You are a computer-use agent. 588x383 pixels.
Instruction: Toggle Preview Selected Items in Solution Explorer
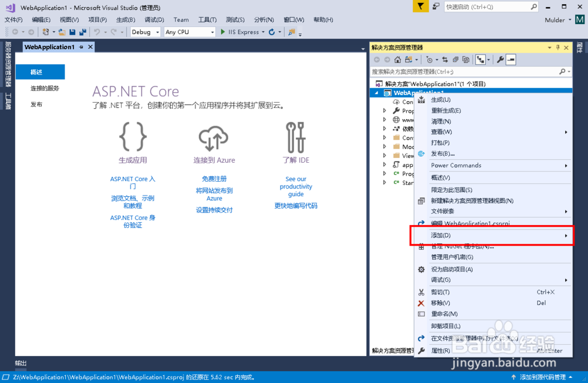point(510,59)
